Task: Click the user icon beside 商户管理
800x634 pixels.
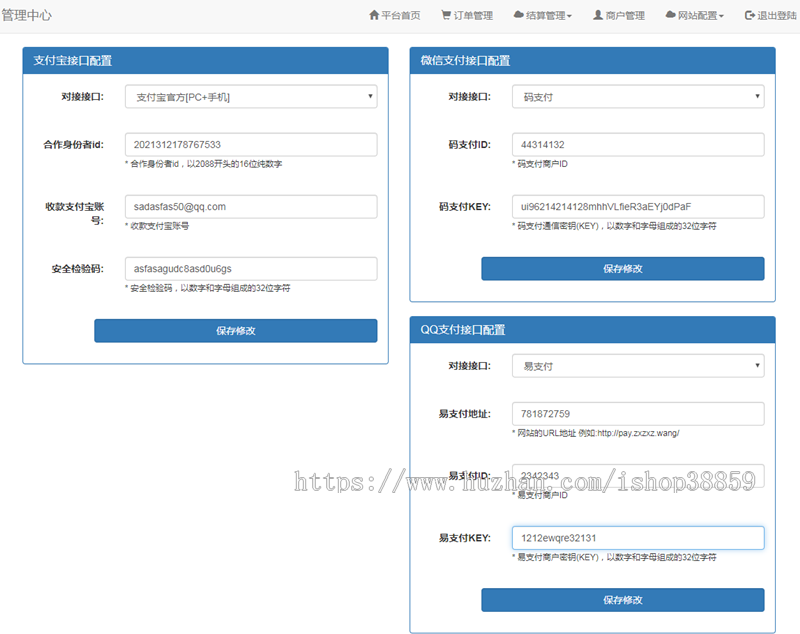Action: click(x=597, y=15)
